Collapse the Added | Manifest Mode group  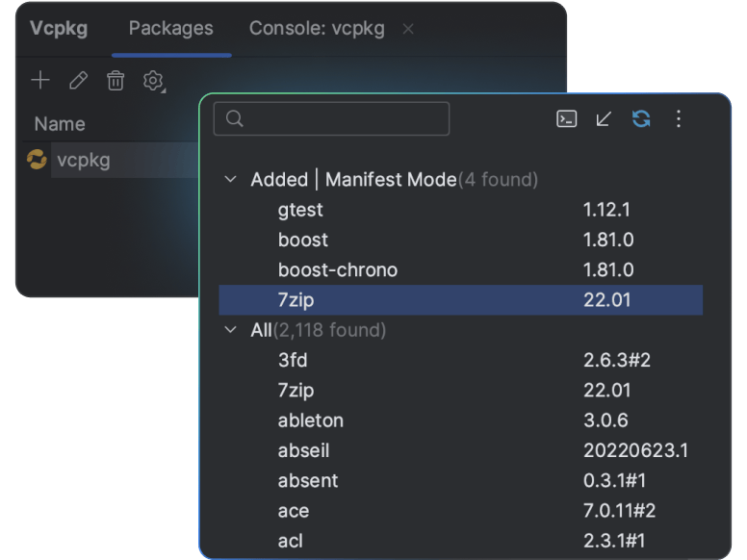pos(230,180)
